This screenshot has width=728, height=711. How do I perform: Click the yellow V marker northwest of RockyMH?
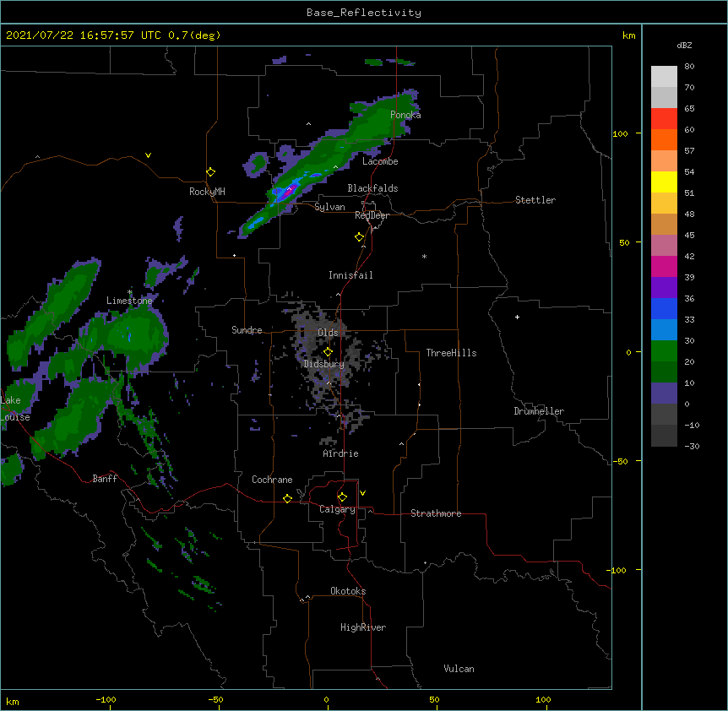pyautogui.click(x=148, y=155)
